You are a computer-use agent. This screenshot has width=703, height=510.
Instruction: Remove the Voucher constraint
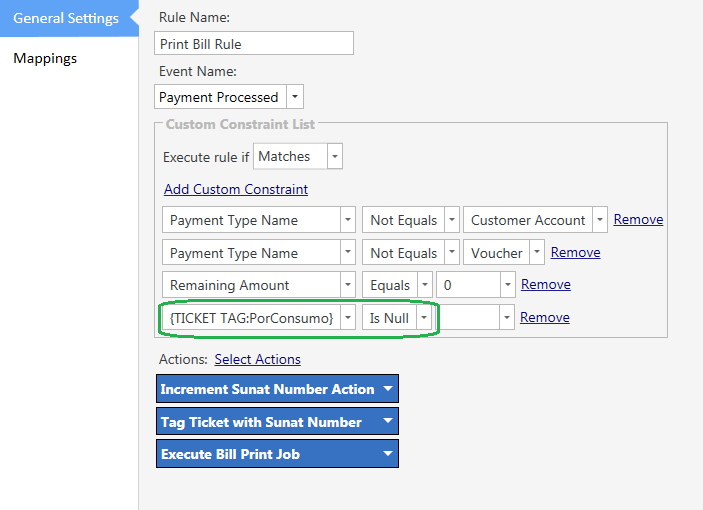tap(575, 252)
